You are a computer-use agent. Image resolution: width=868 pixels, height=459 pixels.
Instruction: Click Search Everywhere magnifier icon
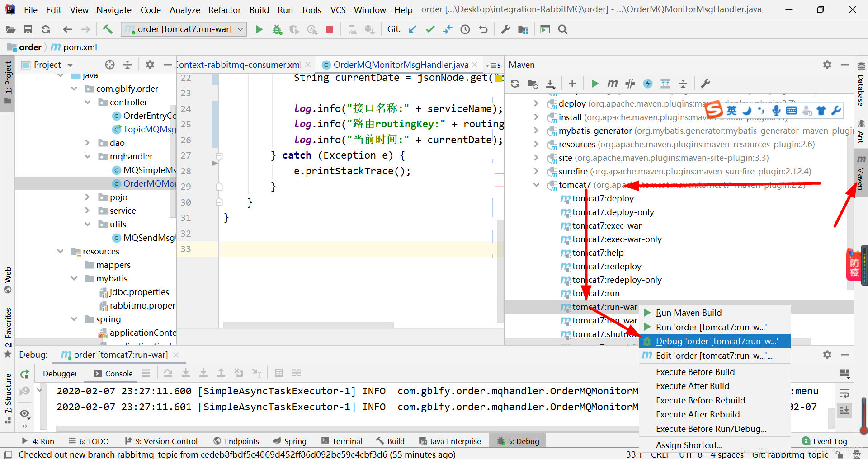tap(563, 29)
